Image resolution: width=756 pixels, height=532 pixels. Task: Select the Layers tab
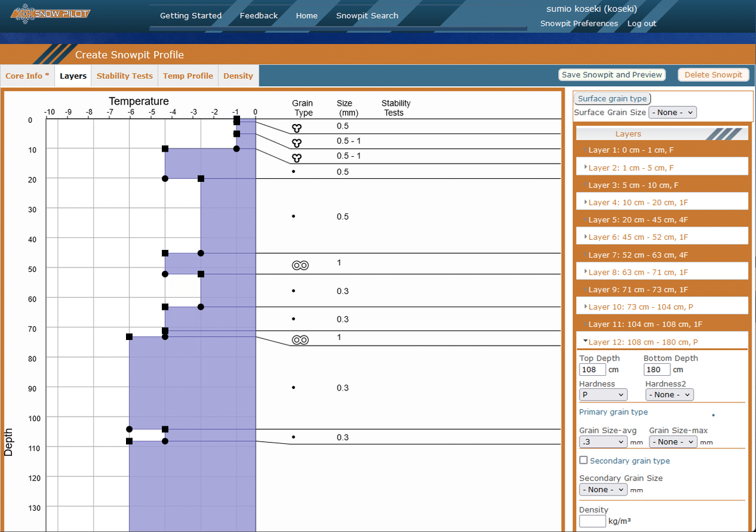click(73, 76)
